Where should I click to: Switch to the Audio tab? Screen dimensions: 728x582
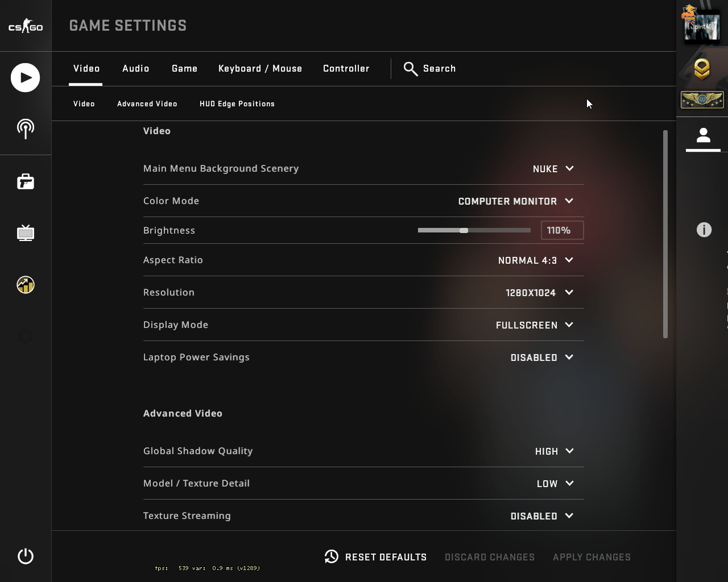point(136,69)
